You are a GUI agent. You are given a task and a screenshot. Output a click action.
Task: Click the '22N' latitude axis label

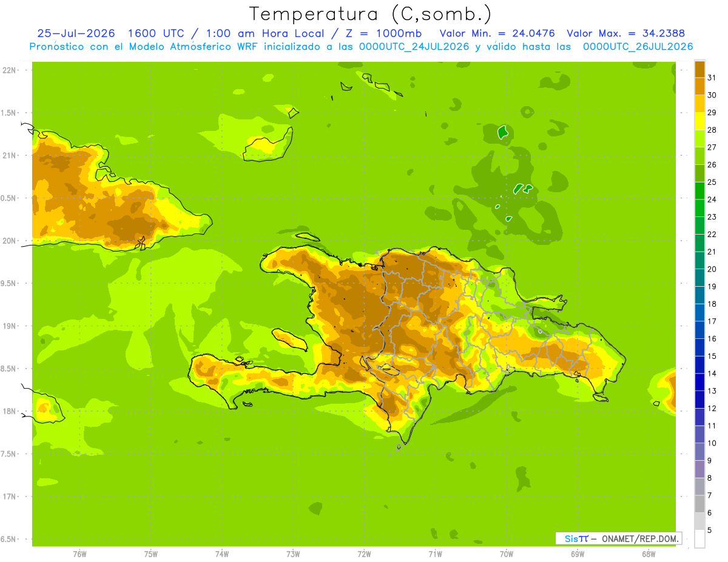coord(9,70)
